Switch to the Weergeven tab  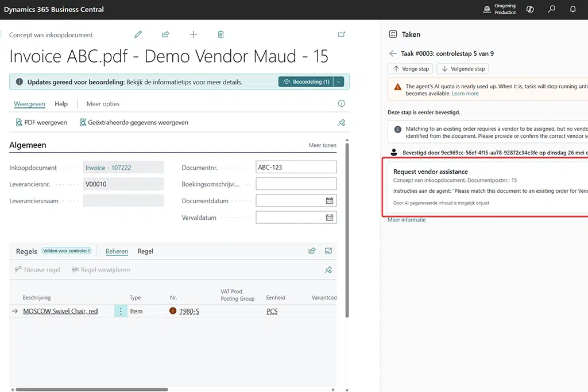(30, 104)
